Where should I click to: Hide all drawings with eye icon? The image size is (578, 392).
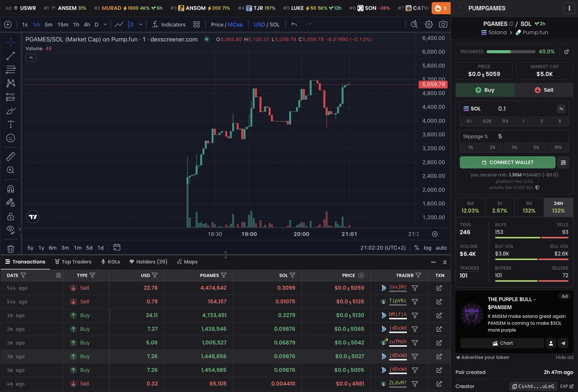[x=11, y=230]
